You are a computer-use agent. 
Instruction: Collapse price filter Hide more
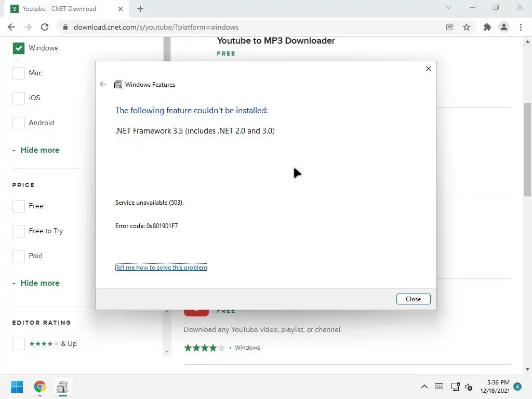click(36, 283)
